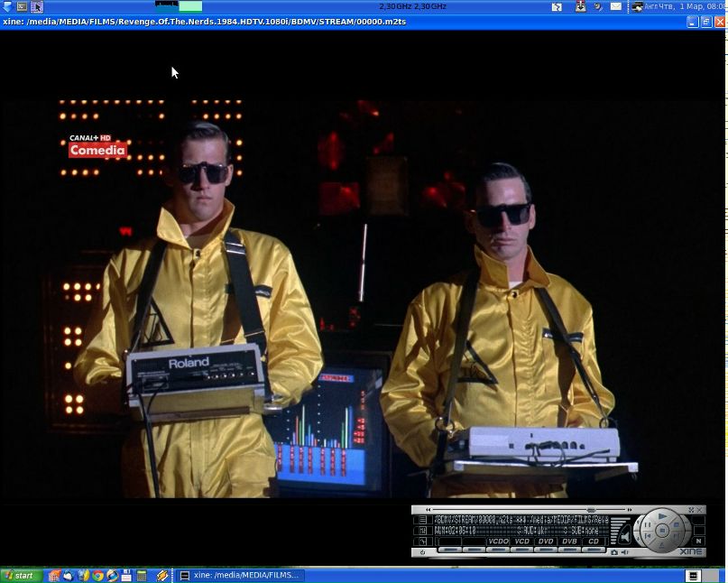Click the blue arrow icon in top panel
This screenshot has height=583, width=728.
coord(7,6)
